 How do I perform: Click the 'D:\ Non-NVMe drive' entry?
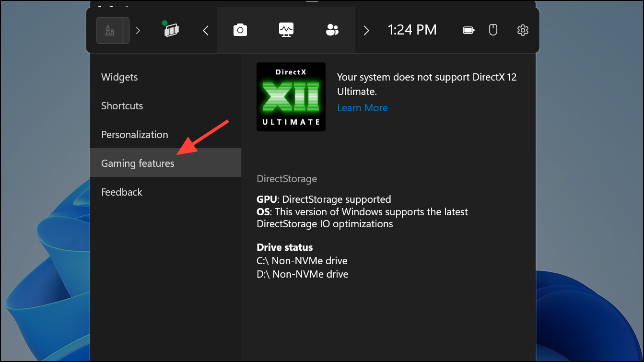click(x=303, y=274)
